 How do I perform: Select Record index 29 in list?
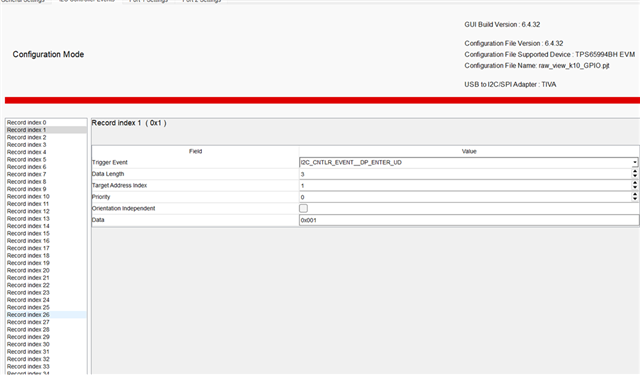tap(46, 337)
